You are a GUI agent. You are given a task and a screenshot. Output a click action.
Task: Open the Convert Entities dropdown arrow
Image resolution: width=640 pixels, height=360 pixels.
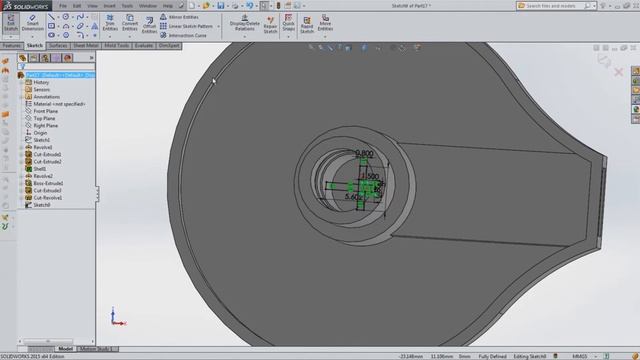pos(130,37)
